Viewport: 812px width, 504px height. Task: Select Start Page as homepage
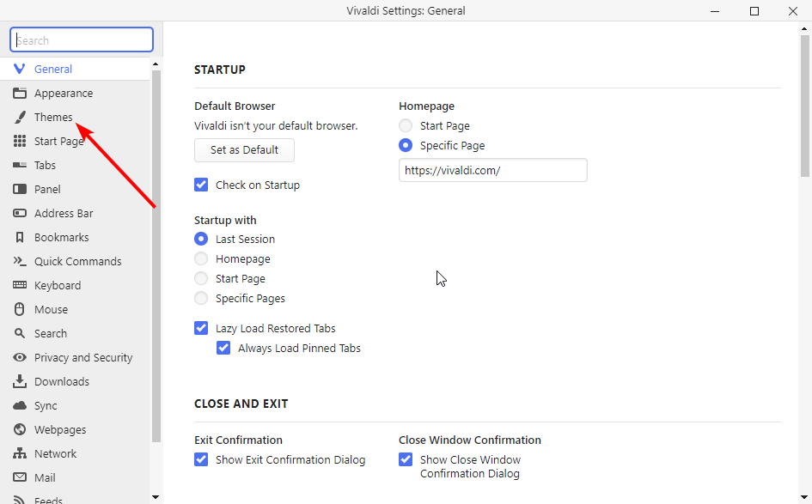coord(406,125)
